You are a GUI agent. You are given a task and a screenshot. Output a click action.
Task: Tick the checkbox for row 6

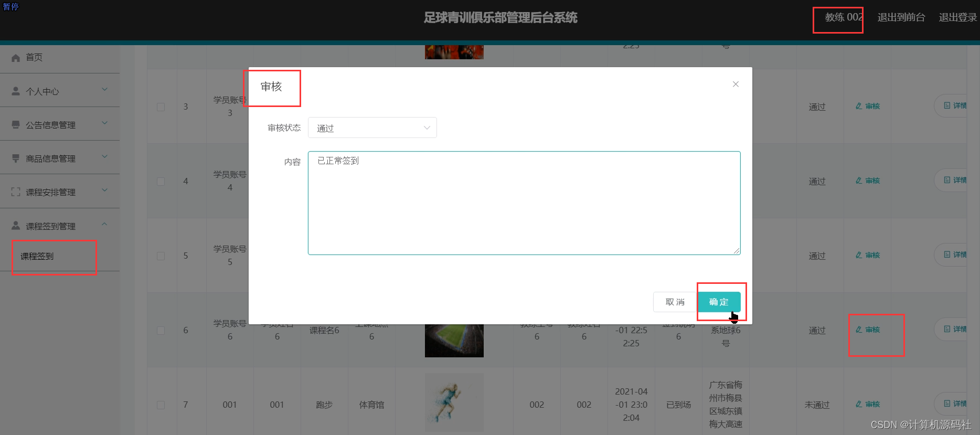coord(161,331)
